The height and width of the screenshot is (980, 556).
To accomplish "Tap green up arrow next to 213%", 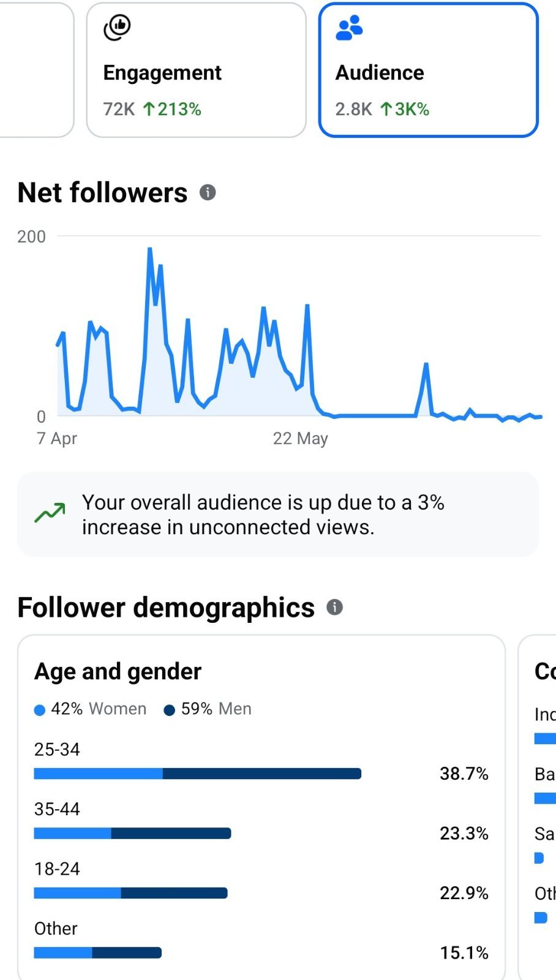I will 149,109.
